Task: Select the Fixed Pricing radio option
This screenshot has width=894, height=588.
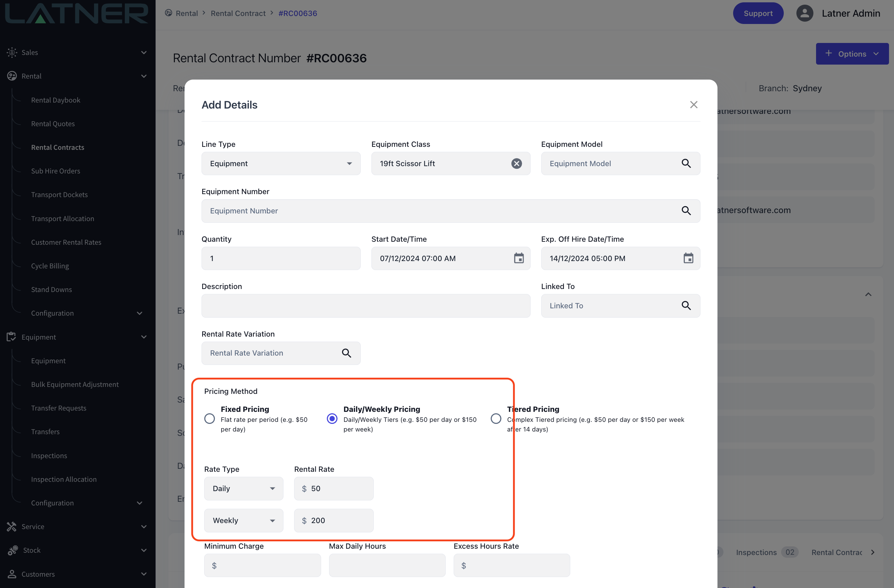Action: coord(210,418)
